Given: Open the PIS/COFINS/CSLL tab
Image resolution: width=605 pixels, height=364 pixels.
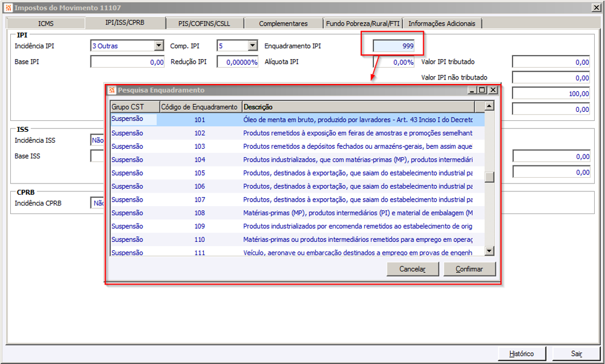Looking at the screenshot, I should 204,23.
